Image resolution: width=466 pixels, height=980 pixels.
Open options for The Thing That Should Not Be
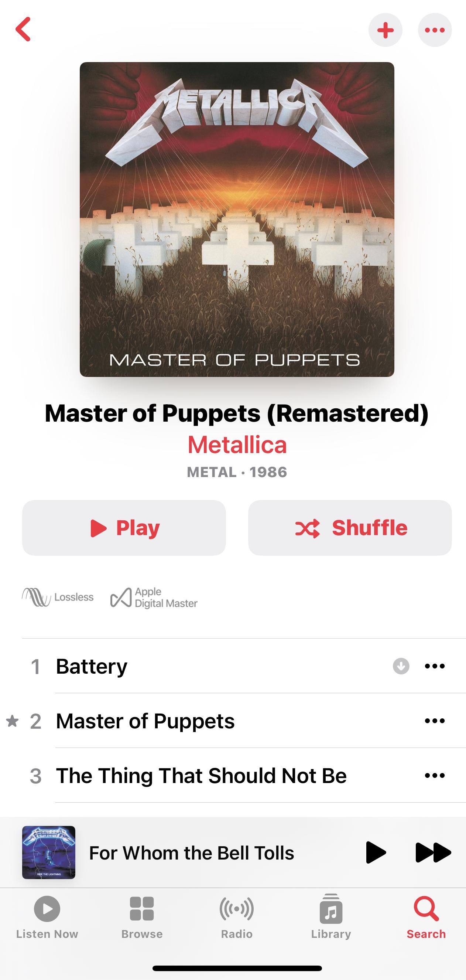coord(435,775)
